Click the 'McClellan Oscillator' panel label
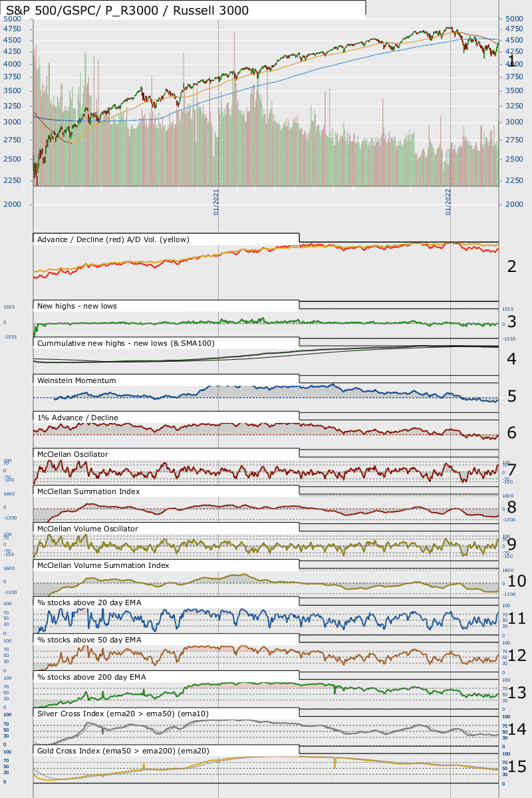 pyautogui.click(x=73, y=454)
